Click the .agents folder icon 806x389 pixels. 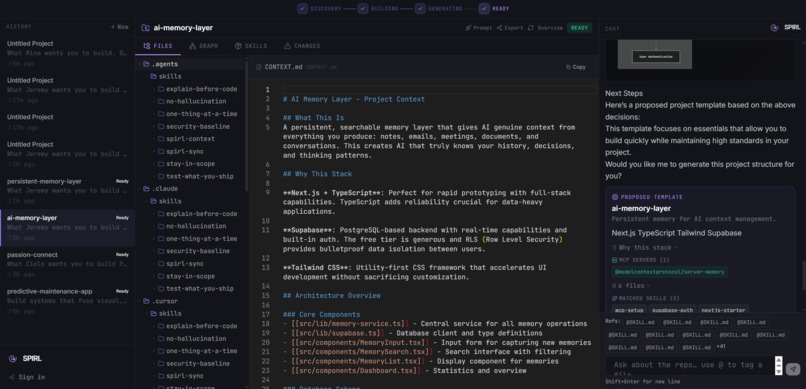tap(146, 64)
